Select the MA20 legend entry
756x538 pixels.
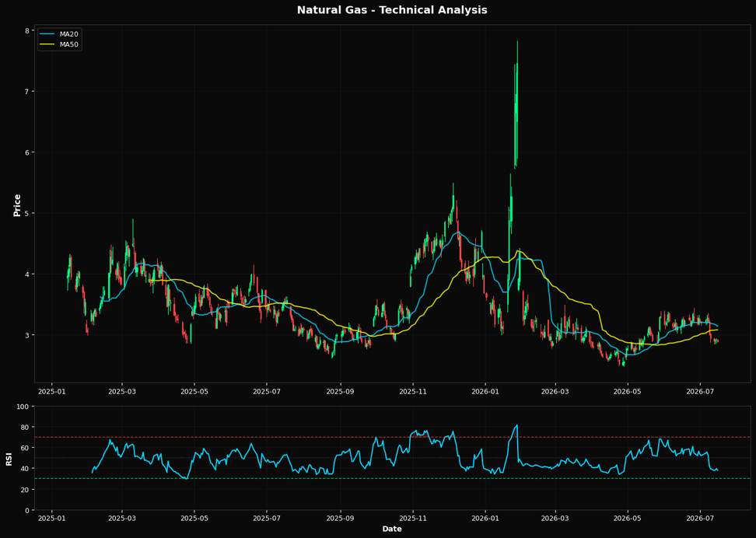[58, 34]
